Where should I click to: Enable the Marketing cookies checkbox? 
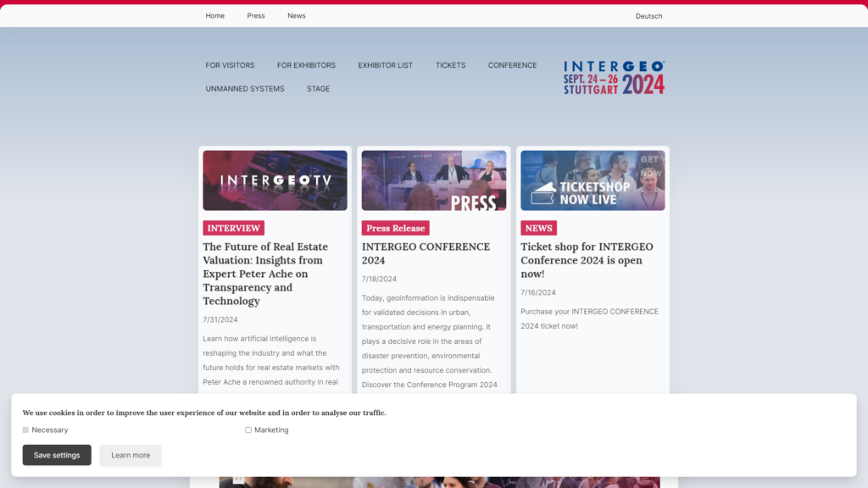click(248, 430)
